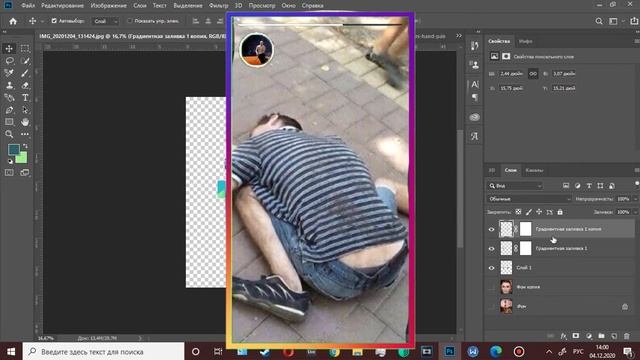Open the Properties panel flyout menu
Image resolution: width=640 pixels, height=360 pixels.
(x=637, y=41)
